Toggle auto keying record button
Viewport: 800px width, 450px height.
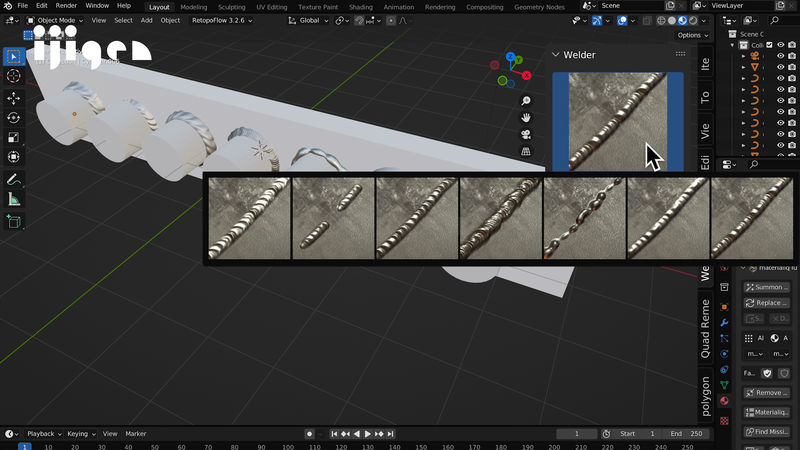pyautogui.click(x=309, y=434)
